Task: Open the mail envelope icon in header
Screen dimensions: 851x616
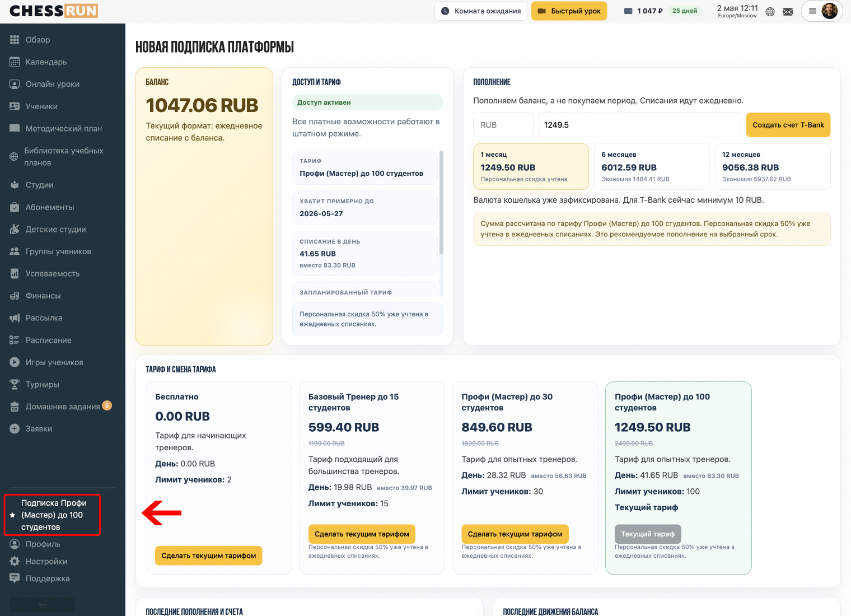Action: point(788,12)
